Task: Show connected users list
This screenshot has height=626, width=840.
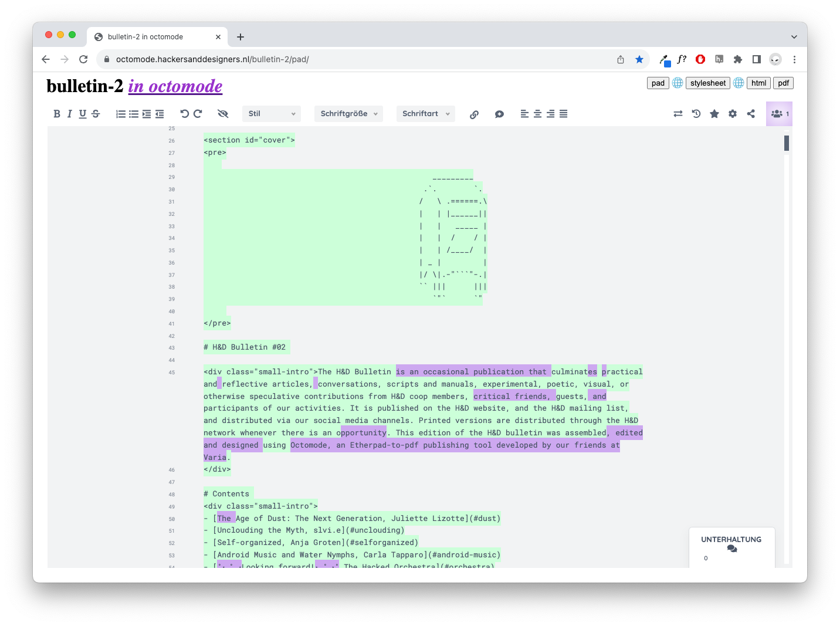Action: point(779,114)
